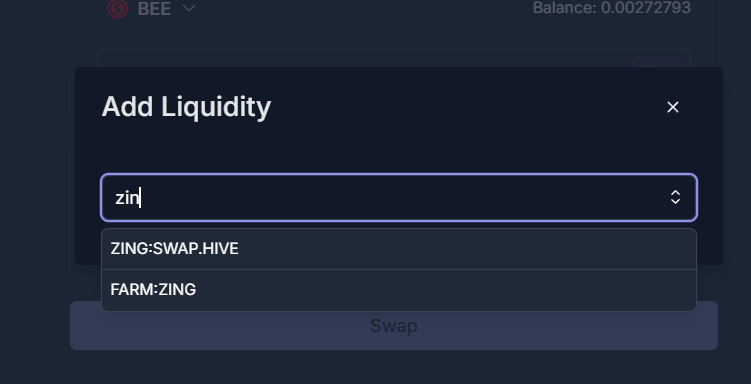Image resolution: width=751 pixels, height=384 pixels.
Task: Pick the first search result ZING:SWAP.HIVE
Action: pyautogui.click(x=399, y=249)
